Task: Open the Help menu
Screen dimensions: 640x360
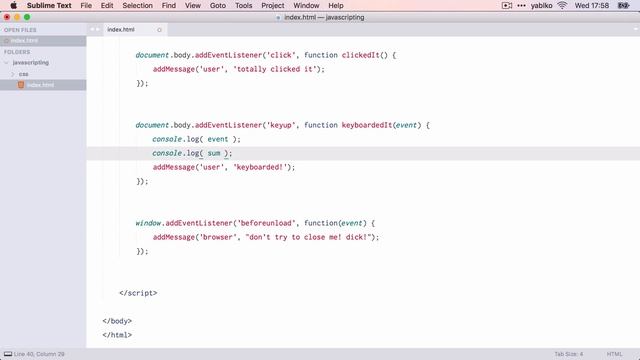Action: [x=336, y=5]
